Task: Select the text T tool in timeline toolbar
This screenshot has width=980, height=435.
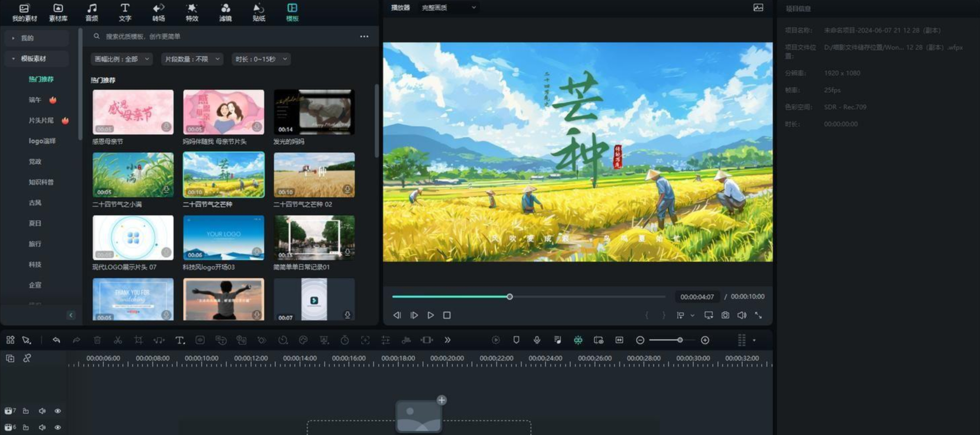Action: pos(180,340)
